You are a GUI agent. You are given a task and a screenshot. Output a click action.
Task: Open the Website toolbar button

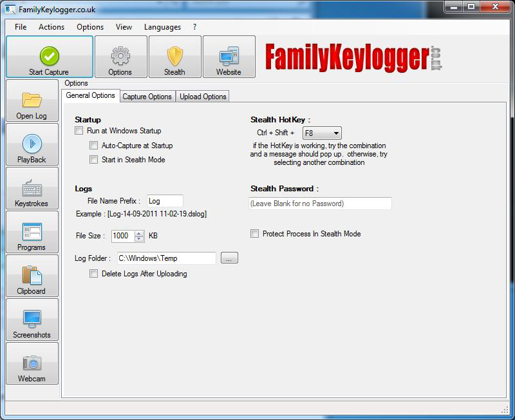pyautogui.click(x=229, y=57)
